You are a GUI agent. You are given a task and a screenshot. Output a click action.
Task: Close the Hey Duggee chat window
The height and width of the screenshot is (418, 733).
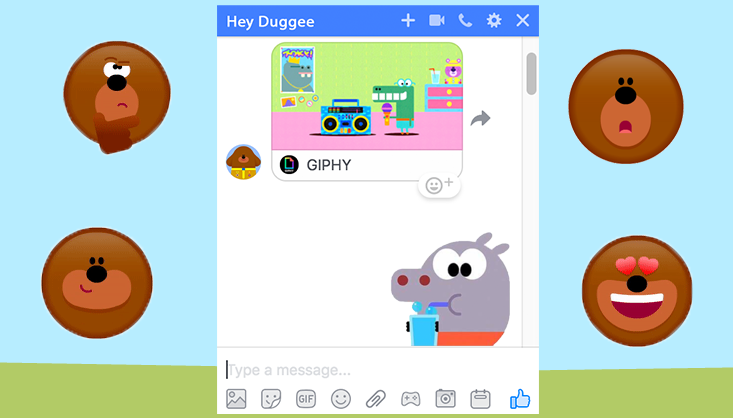[x=523, y=21]
